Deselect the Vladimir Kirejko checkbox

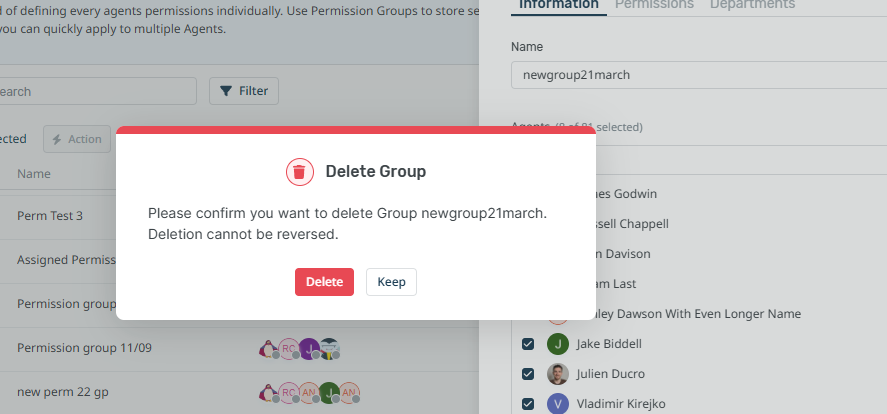(x=528, y=404)
